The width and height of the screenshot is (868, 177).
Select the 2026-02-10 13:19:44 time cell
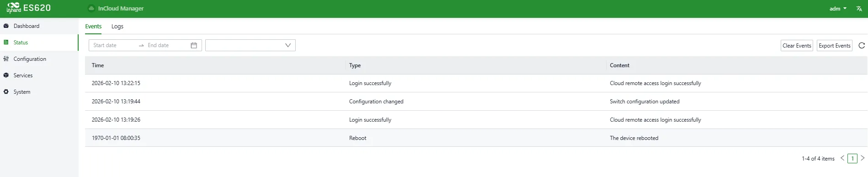(116, 102)
